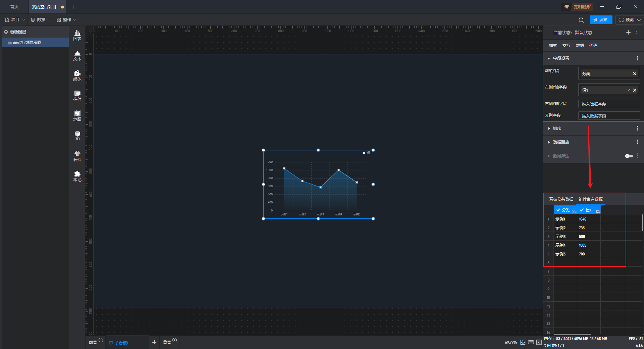Click the fit-to-screen icon in status bar

523,342
